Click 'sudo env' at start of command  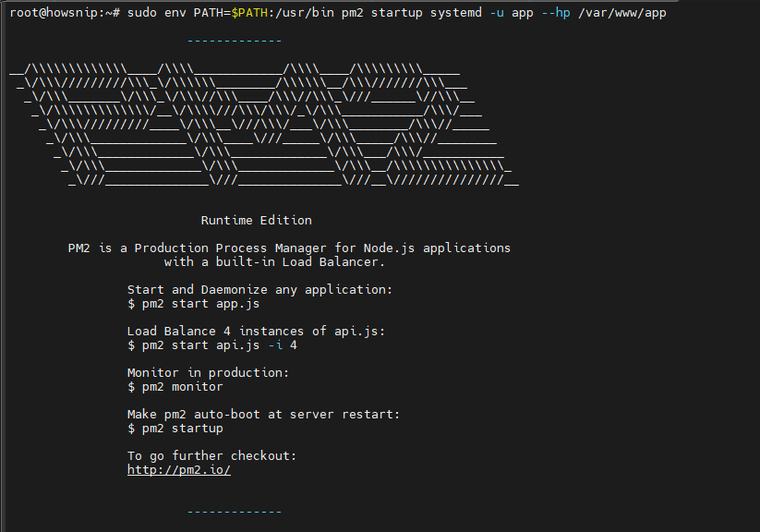[157, 13]
